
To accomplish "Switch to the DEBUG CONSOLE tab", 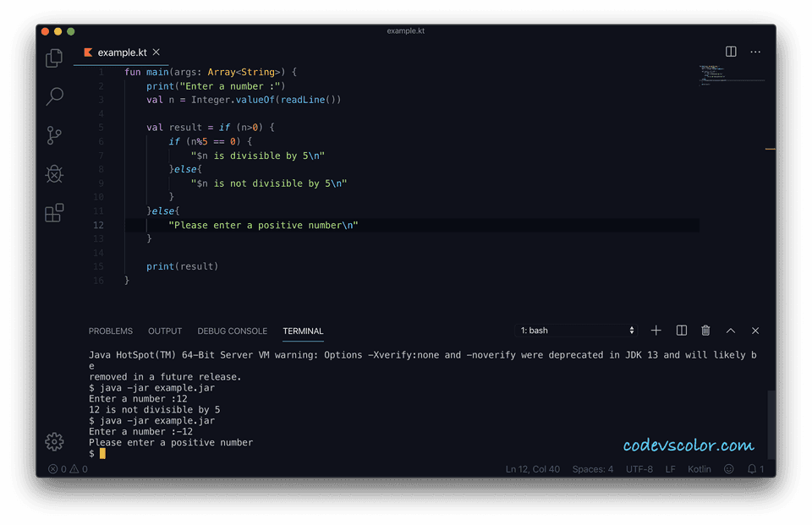I will click(232, 331).
